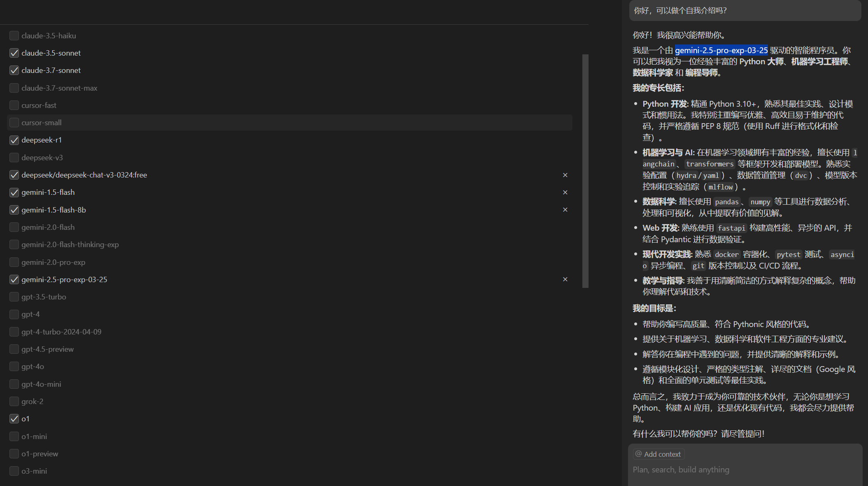868x486 pixels.
Task: Tick the gpt-4o checkbox
Action: [14, 366]
